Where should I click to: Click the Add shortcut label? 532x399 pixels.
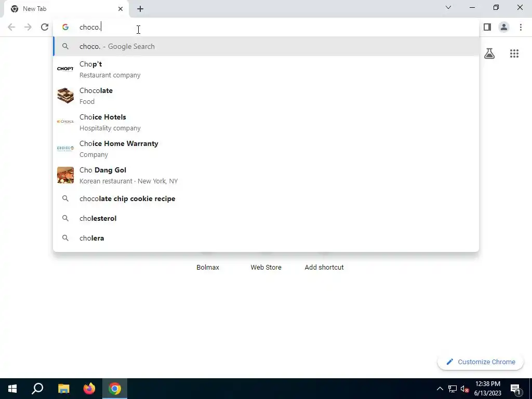pos(324,268)
